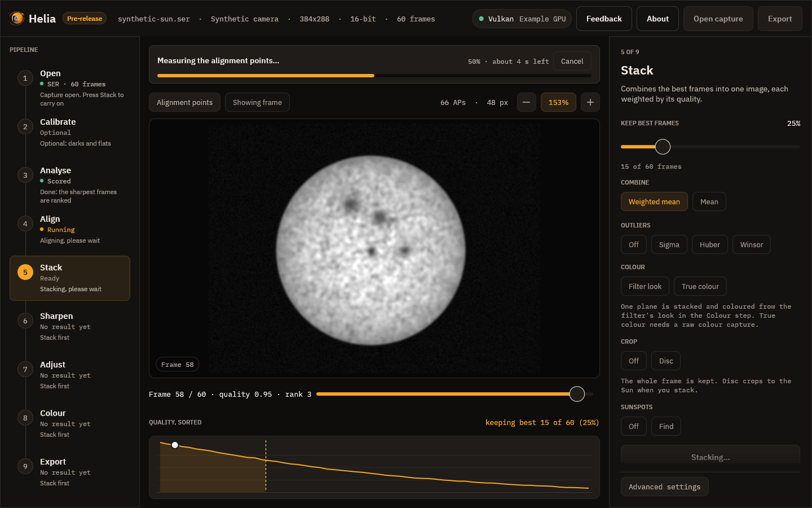The height and width of the screenshot is (508, 812).
Task: Open the Feedback dialog
Action: point(604,19)
